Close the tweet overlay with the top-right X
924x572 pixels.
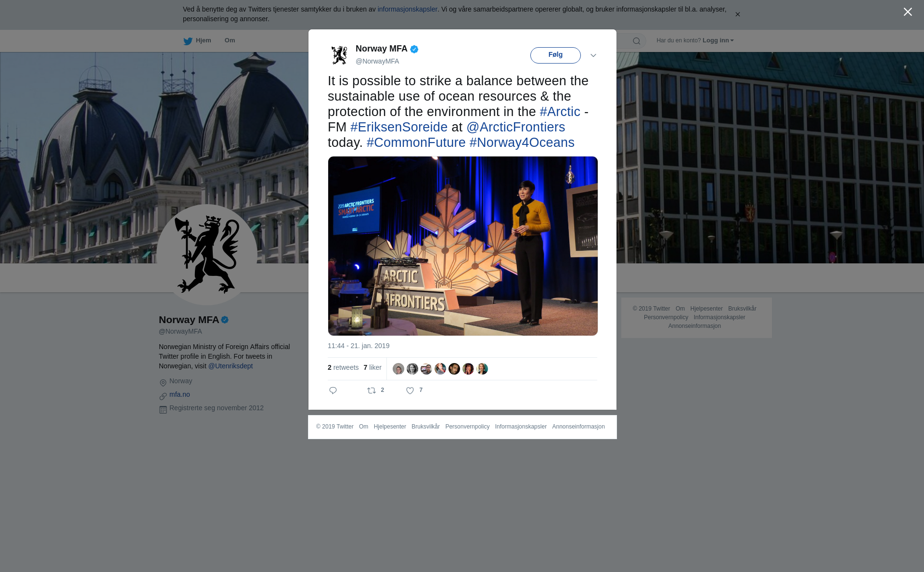908,12
